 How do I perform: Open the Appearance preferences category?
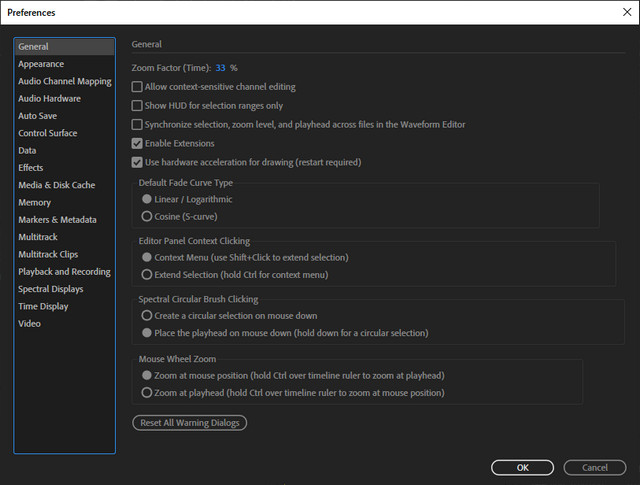pyautogui.click(x=41, y=64)
